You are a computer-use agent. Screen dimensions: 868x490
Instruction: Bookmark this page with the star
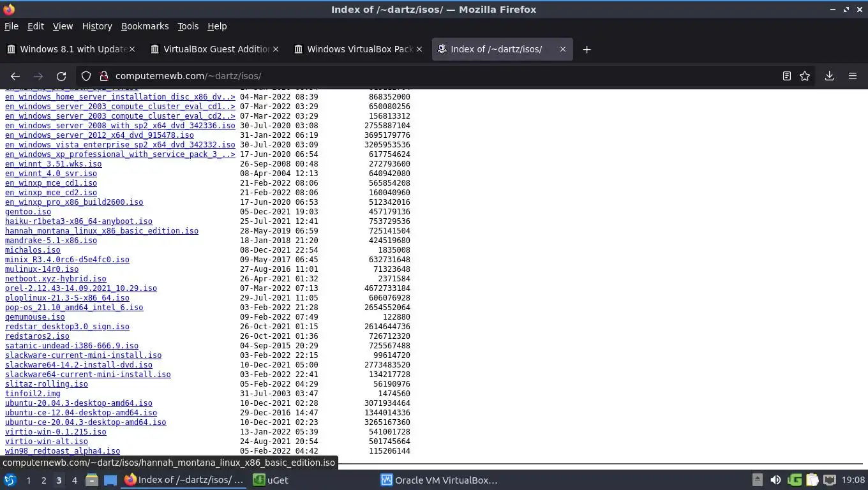coord(805,76)
